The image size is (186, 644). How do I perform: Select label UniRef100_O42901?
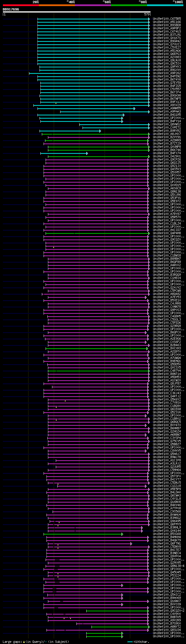coord(167,156)
